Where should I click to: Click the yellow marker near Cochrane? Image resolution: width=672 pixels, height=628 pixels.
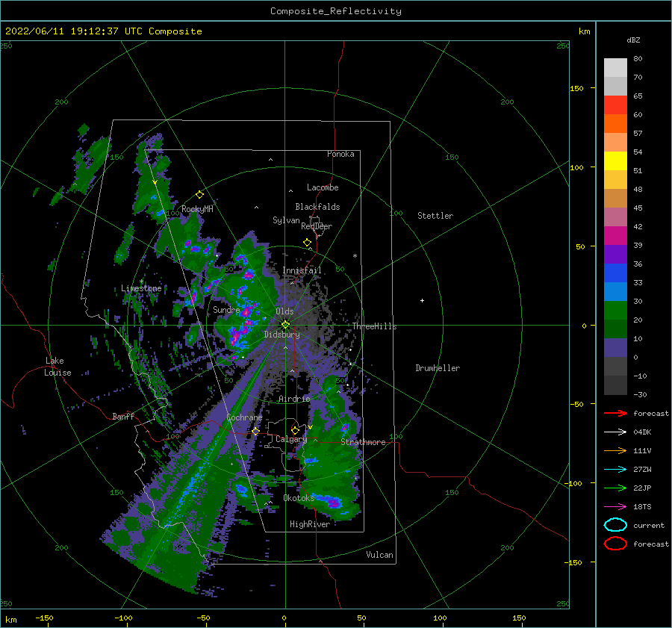255,432
